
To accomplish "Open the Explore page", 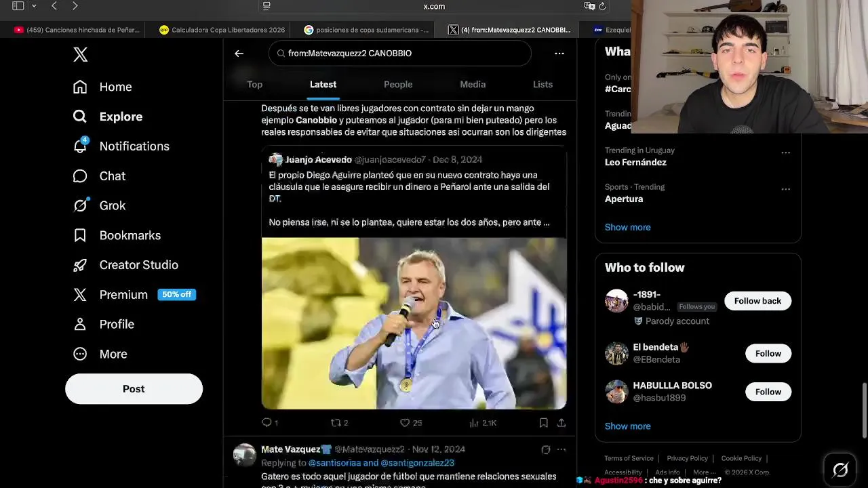I will tap(108, 117).
